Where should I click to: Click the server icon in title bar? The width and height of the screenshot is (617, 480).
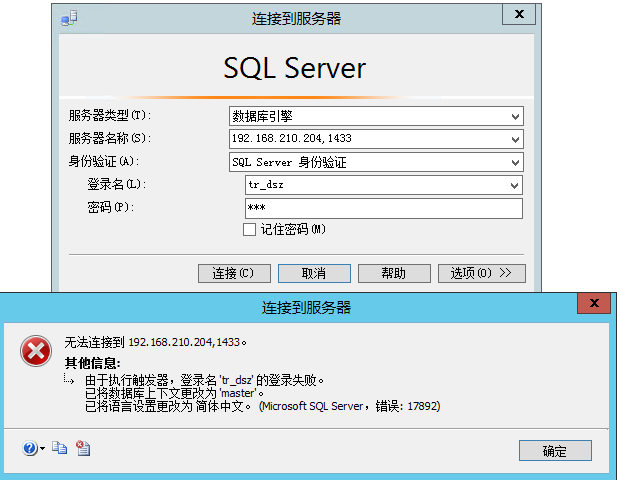point(70,18)
